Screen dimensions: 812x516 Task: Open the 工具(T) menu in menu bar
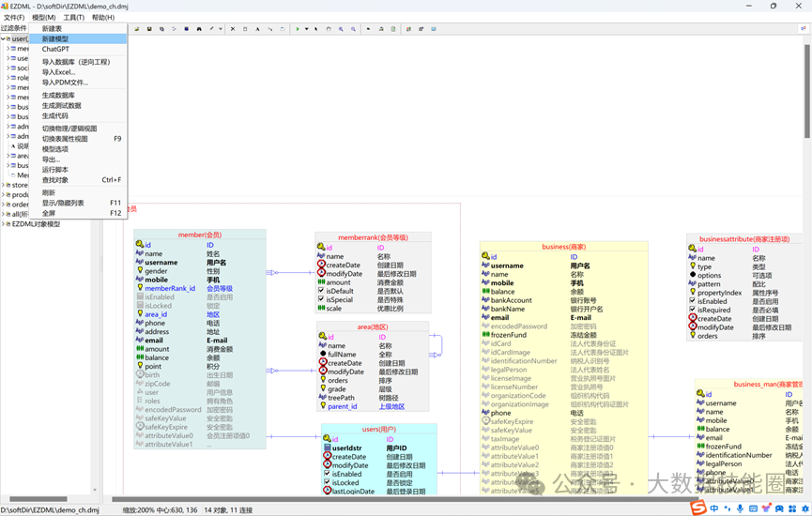coord(73,17)
